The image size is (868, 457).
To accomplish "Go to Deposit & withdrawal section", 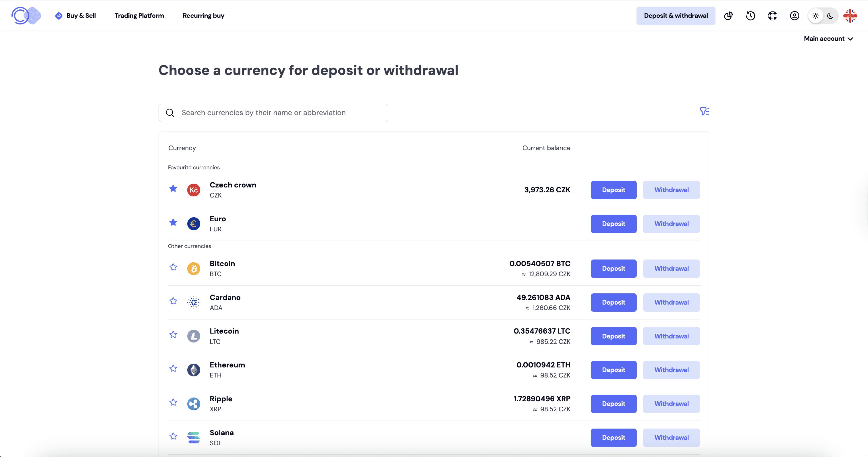I will pos(676,16).
